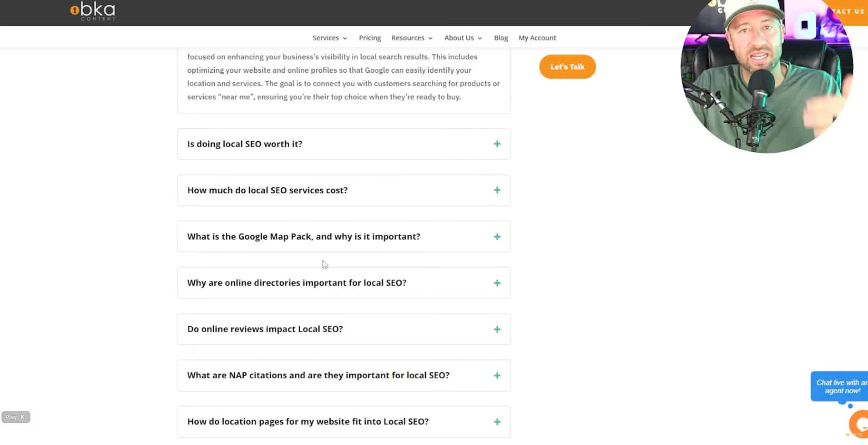Select the Pricing menu item

tap(369, 38)
